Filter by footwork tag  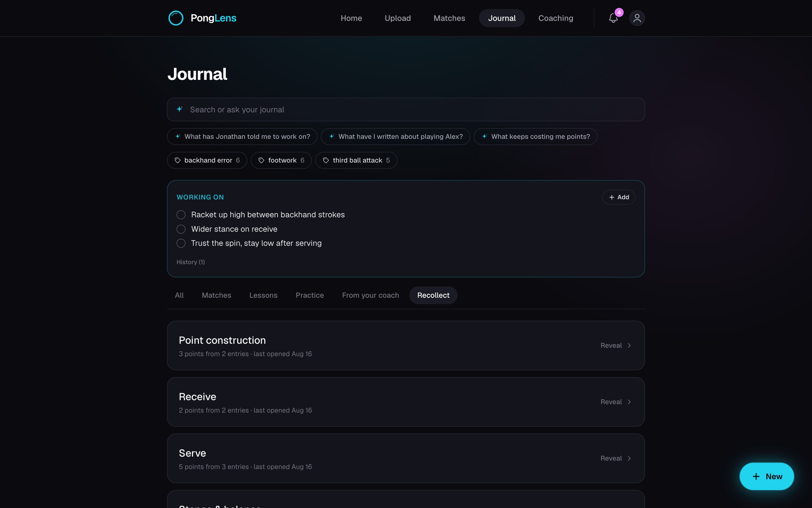(281, 161)
